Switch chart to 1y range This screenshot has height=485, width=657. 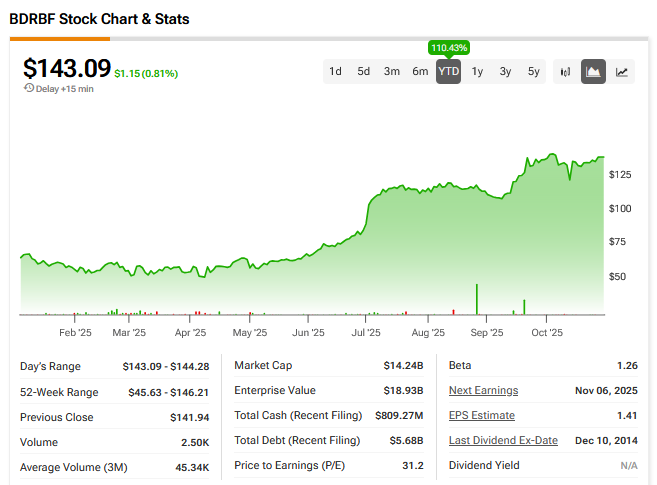tap(477, 72)
